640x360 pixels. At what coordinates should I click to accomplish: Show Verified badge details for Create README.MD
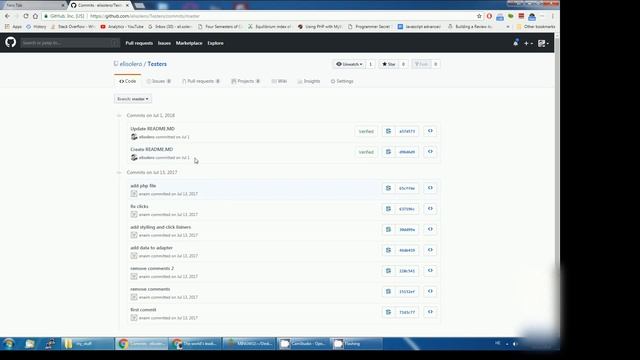(x=366, y=152)
